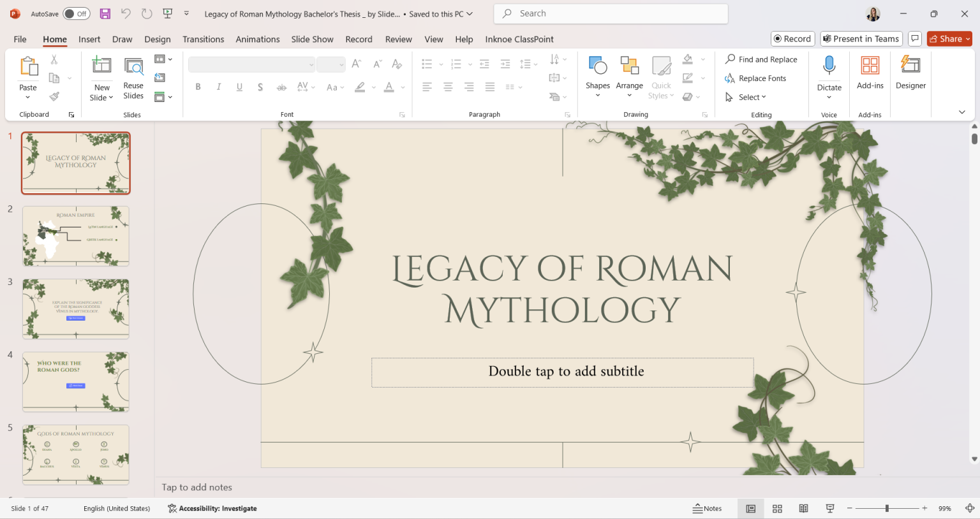Apply Strikethrough formatting

pos(281,87)
